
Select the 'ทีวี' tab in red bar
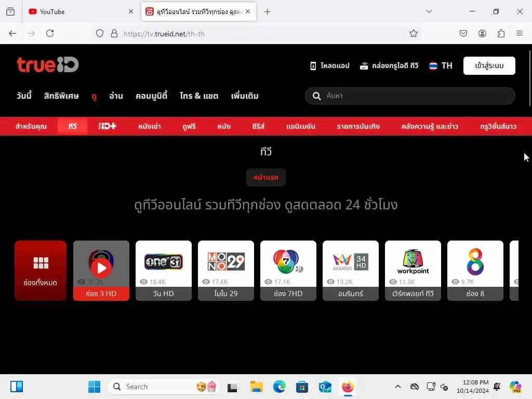(x=72, y=126)
